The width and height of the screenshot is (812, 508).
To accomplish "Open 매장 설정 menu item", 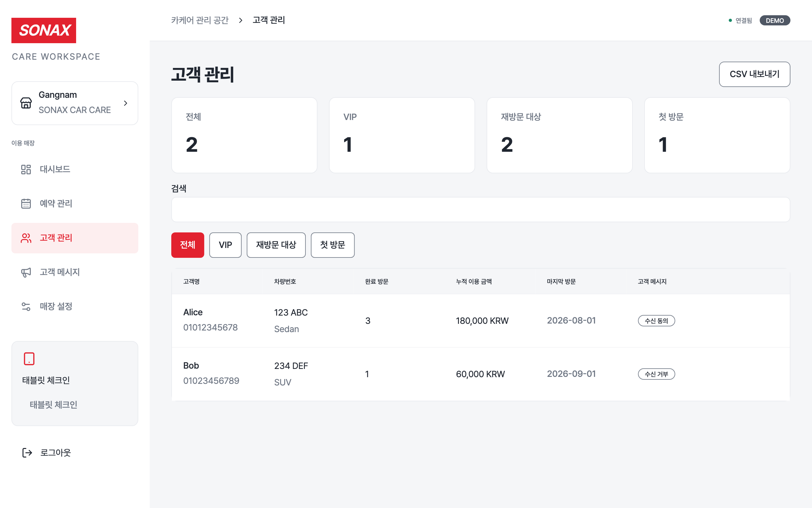I will [75, 306].
